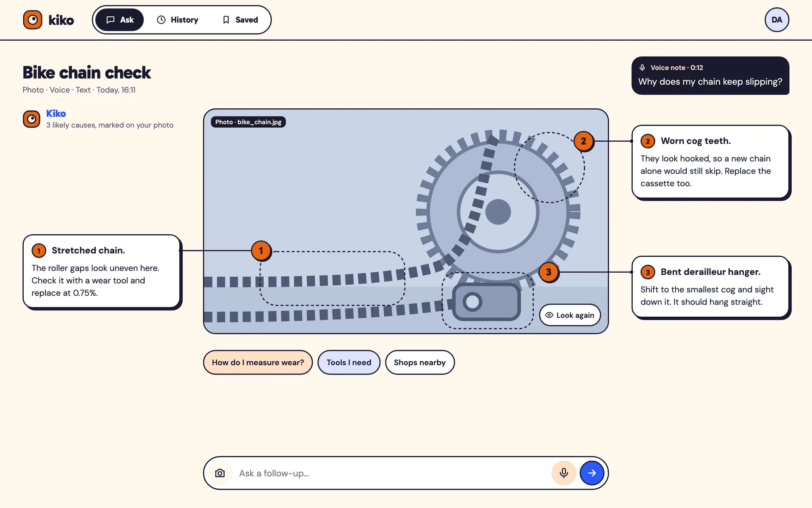
Task: Open the Stretched chain card
Action: (x=101, y=271)
